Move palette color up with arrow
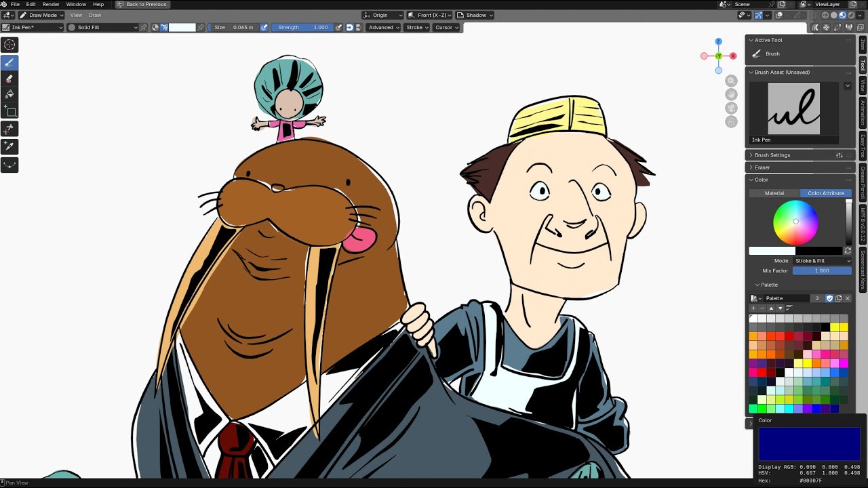This screenshot has height=488, width=868. click(x=771, y=308)
